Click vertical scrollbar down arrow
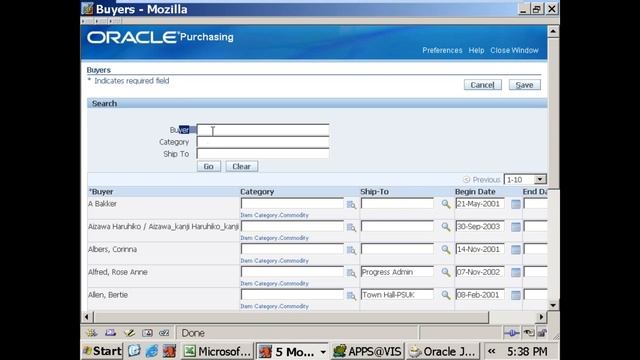This screenshot has height=360, width=640. [x=553, y=305]
